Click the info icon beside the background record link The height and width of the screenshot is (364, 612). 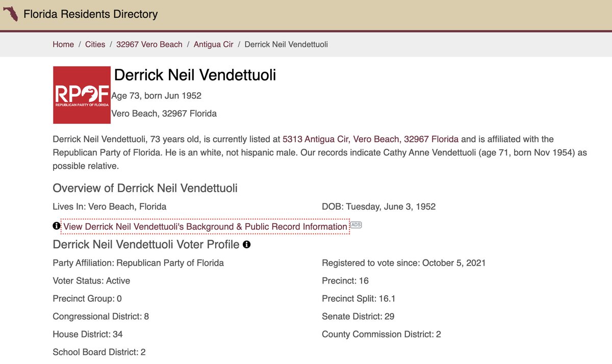[x=56, y=226]
